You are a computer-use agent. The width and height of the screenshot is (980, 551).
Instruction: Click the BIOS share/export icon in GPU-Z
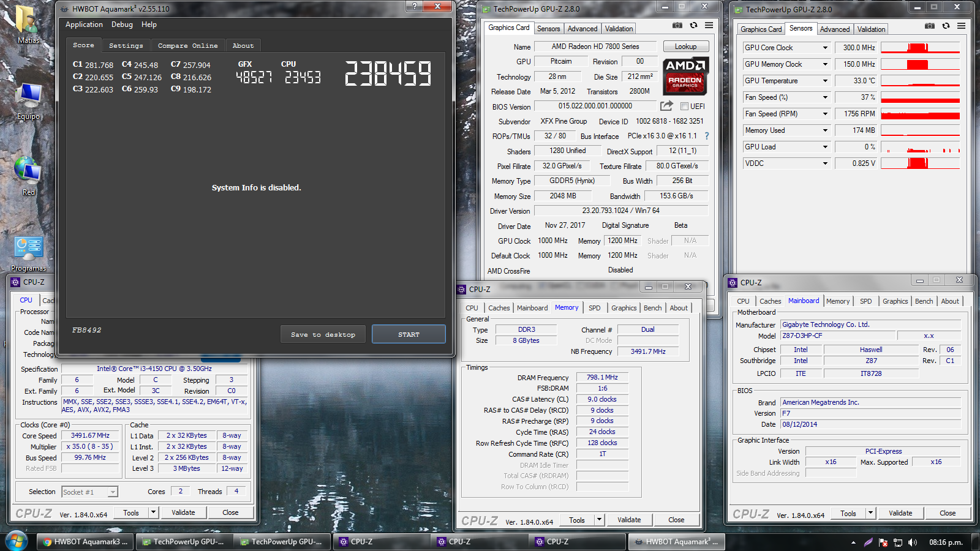666,106
